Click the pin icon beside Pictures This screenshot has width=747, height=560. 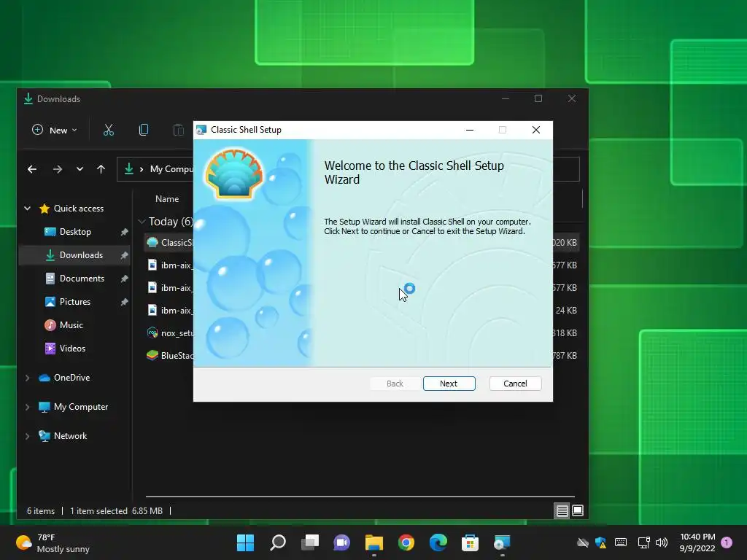[x=124, y=302]
